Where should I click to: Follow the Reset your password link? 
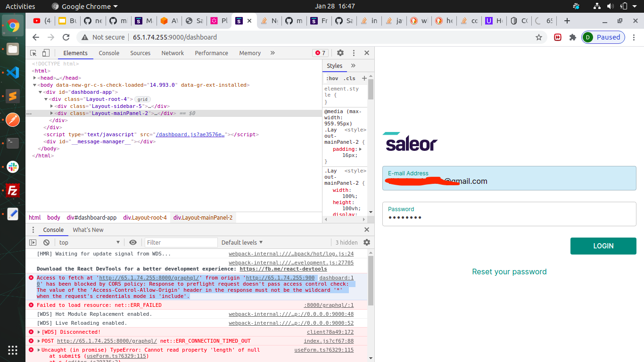tap(509, 271)
